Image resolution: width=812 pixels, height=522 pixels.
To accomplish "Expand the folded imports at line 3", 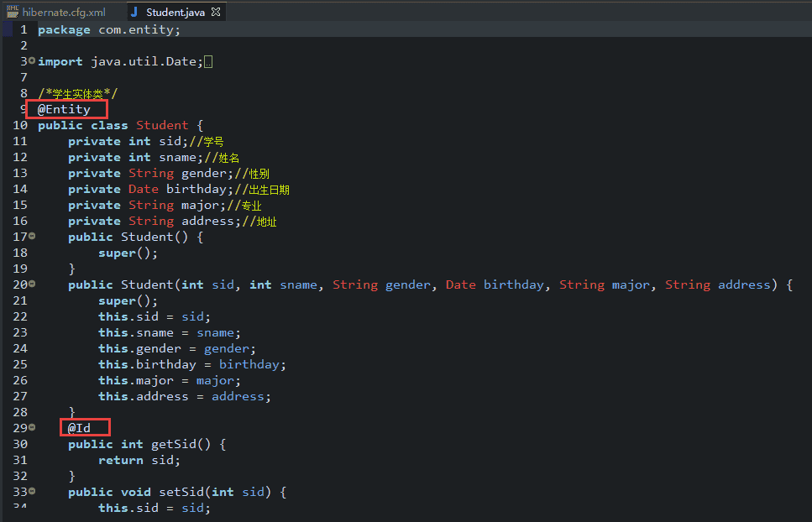I will (32, 60).
